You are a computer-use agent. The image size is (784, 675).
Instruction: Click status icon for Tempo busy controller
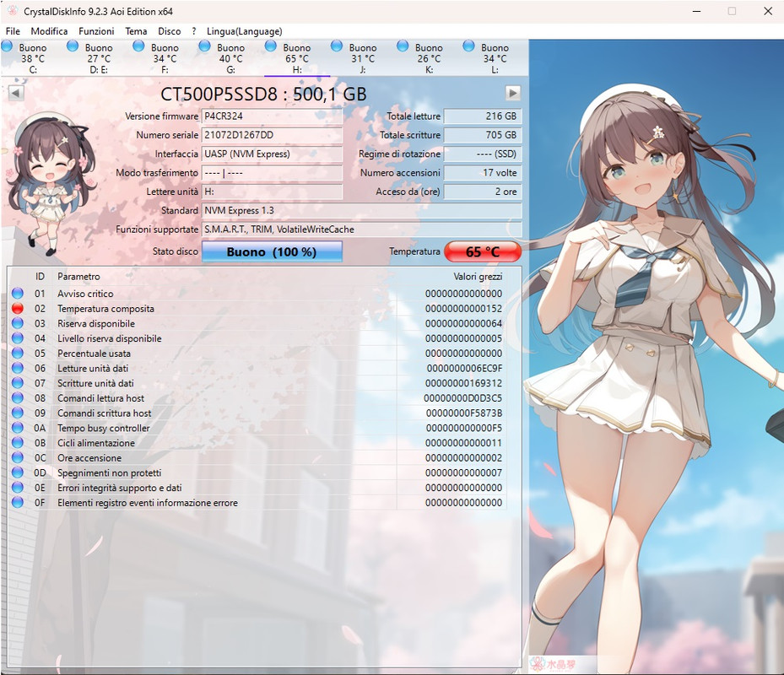click(18, 428)
